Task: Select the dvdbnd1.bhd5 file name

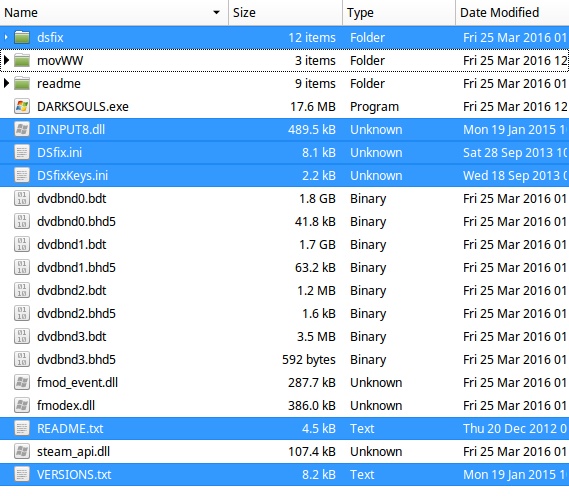Action: [76, 267]
